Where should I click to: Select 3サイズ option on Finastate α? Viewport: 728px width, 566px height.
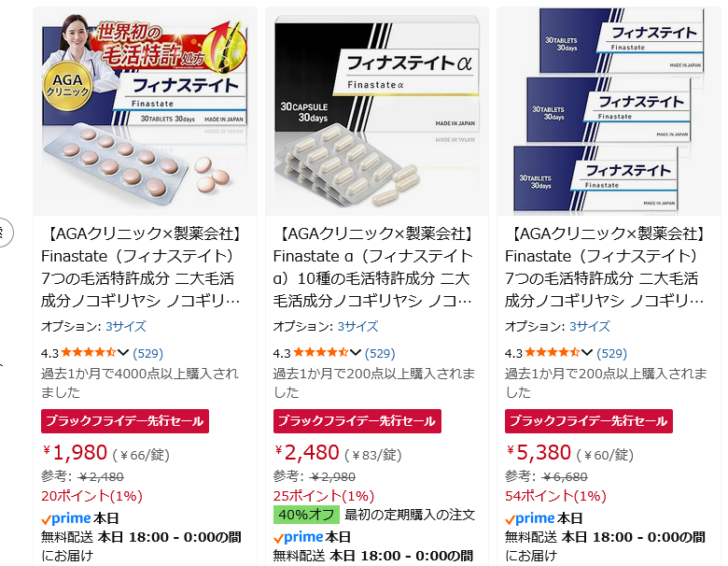[357, 326]
